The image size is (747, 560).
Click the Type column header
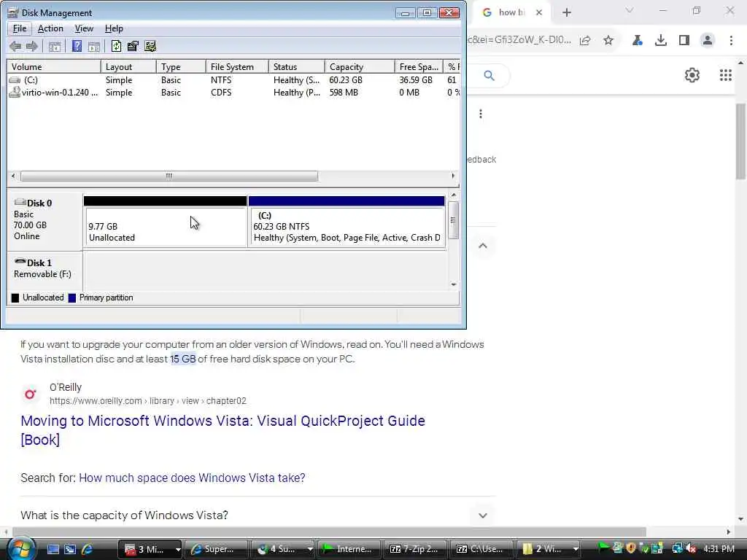point(181,66)
